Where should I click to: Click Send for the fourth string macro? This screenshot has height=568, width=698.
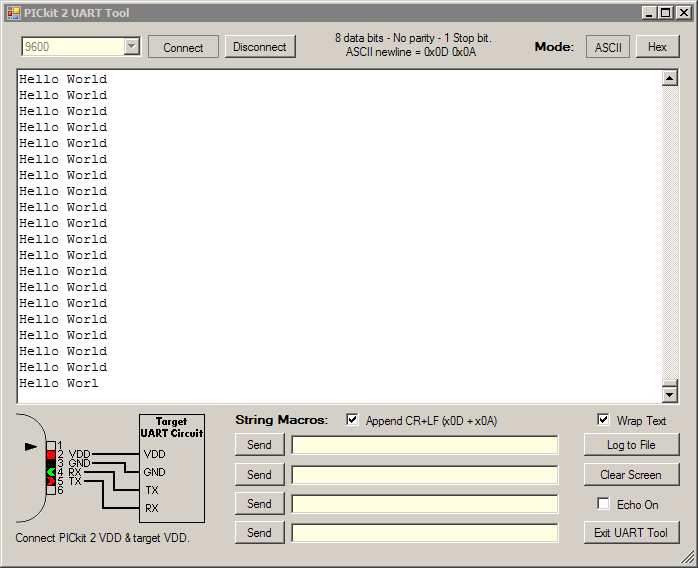click(260, 533)
